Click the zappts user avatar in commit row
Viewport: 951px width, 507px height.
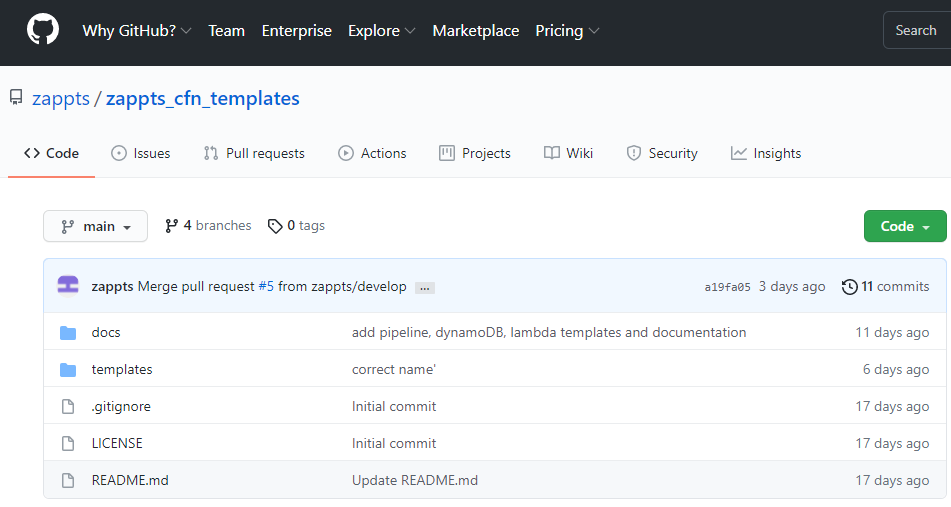point(68,286)
